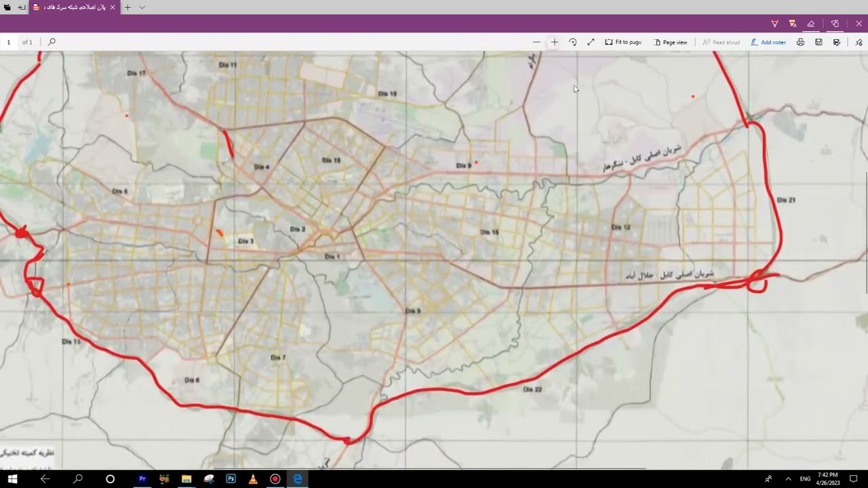Click Add notes button
The width and height of the screenshot is (868, 488).
point(768,42)
